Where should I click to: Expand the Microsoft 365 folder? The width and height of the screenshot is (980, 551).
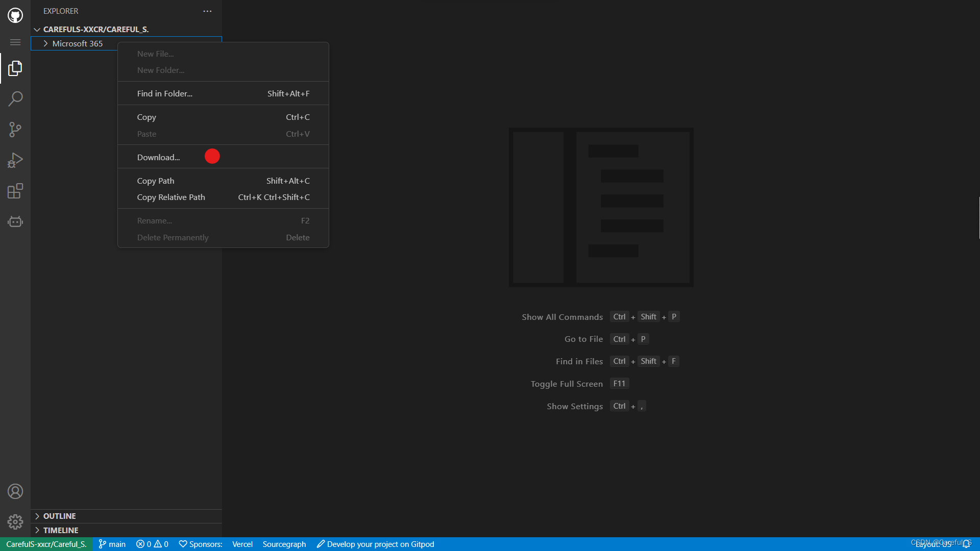tap(46, 44)
